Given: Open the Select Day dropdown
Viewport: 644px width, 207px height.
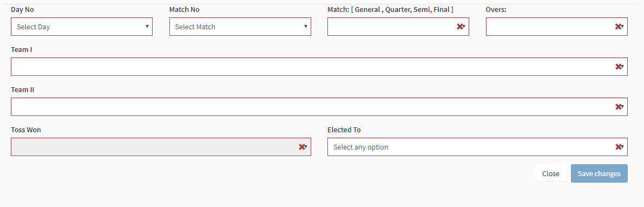Looking at the screenshot, I should point(82,27).
